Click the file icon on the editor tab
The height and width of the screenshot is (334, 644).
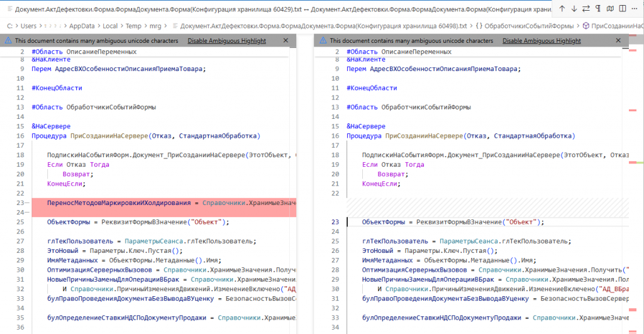pos(9,9)
